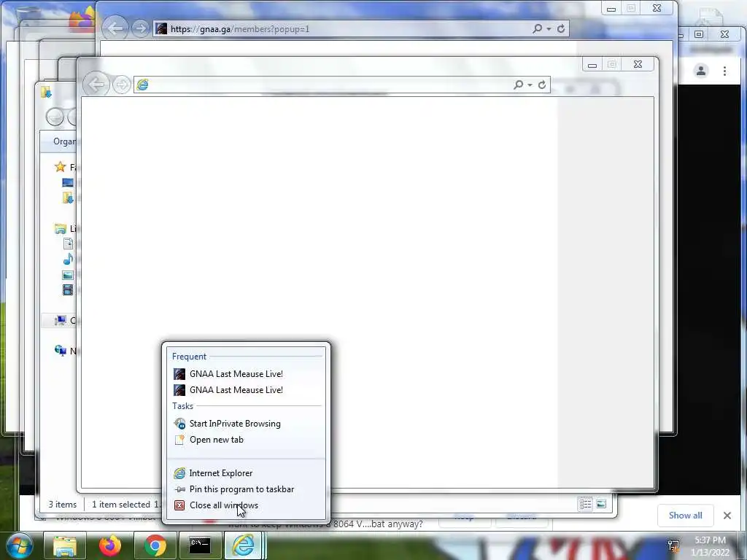Viewport: 747px width, 560px height.
Task: Click network icon in system tray
Action: point(673,545)
